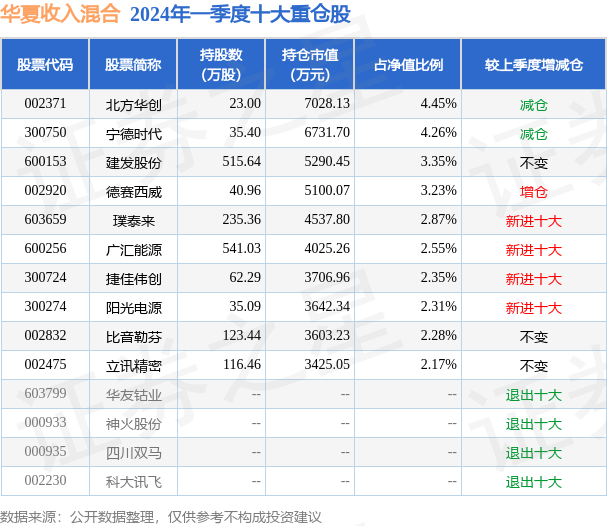607x526 pixels.
Task: Select stock code 603659
Action: 45,220
